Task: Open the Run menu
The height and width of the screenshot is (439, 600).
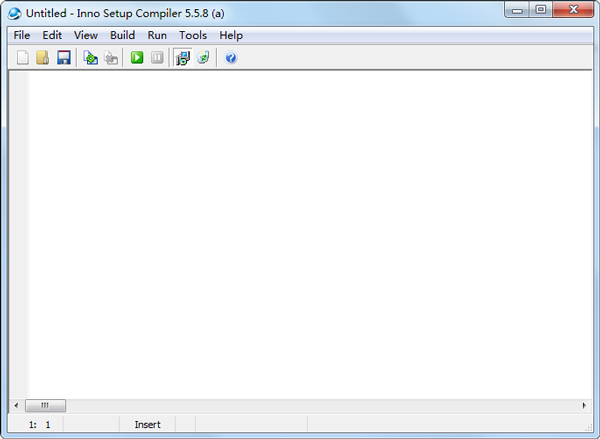Action: [x=157, y=35]
